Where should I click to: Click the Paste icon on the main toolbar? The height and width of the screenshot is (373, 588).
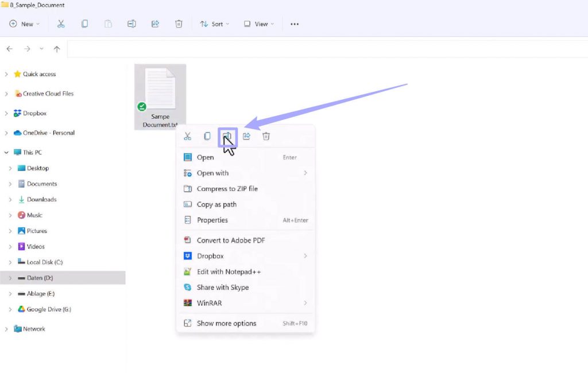click(x=108, y=24)
